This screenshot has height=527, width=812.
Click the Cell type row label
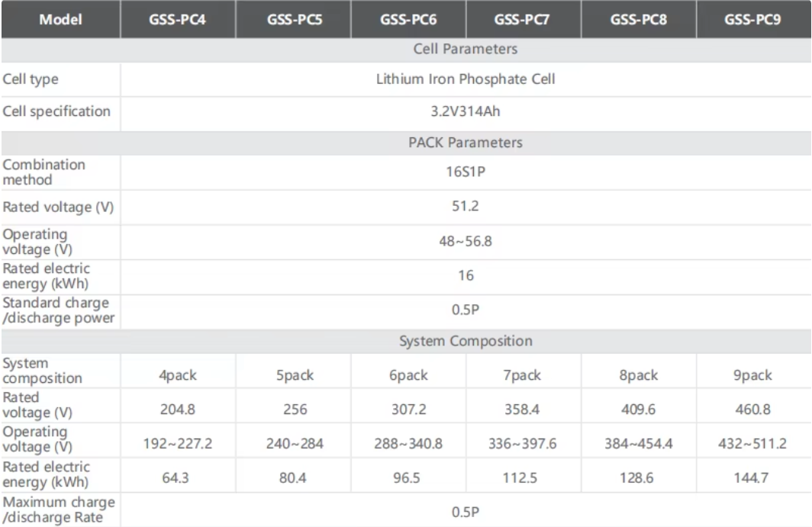(x=31, y=79)
